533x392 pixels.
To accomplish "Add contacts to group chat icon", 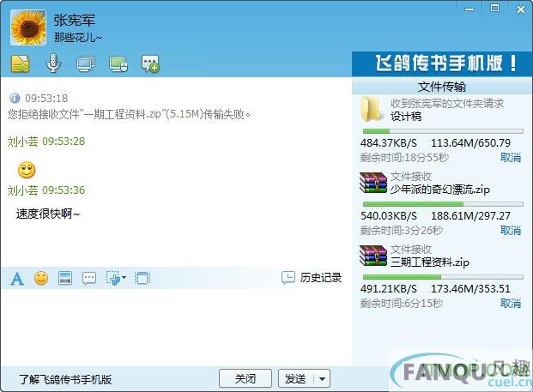I will click(x=150, y=63).
